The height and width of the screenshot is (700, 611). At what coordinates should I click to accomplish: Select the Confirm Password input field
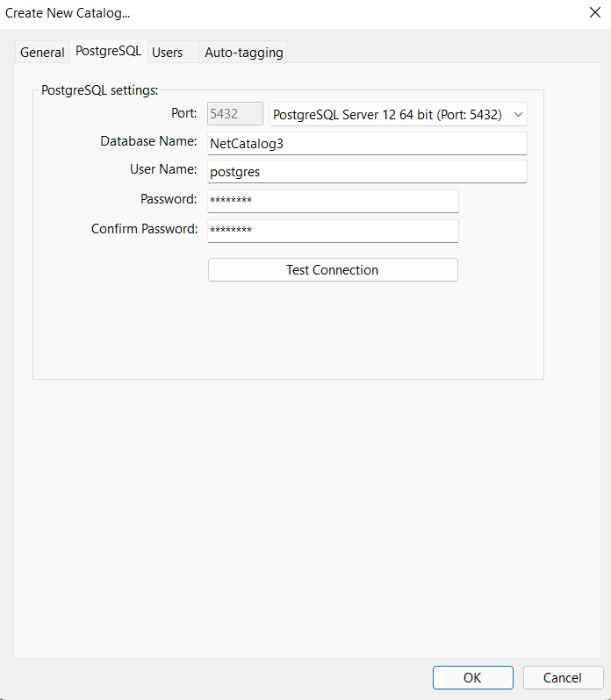pos(333,231)
